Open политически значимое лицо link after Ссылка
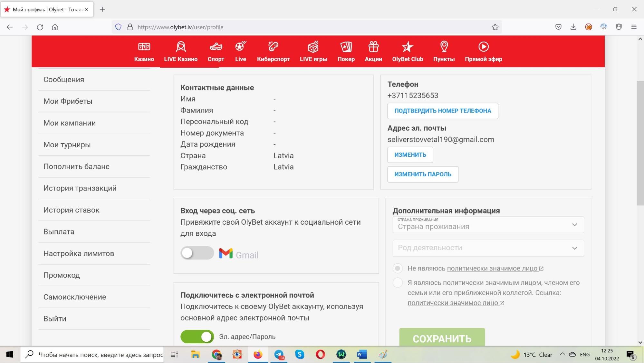644x363 pixels. 456,303
